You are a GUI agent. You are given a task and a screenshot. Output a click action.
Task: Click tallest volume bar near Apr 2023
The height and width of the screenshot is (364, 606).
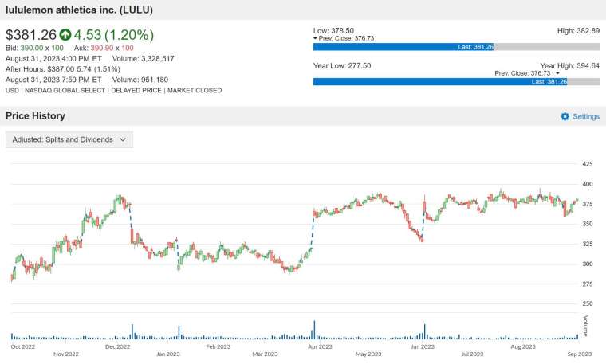(314, 330)
